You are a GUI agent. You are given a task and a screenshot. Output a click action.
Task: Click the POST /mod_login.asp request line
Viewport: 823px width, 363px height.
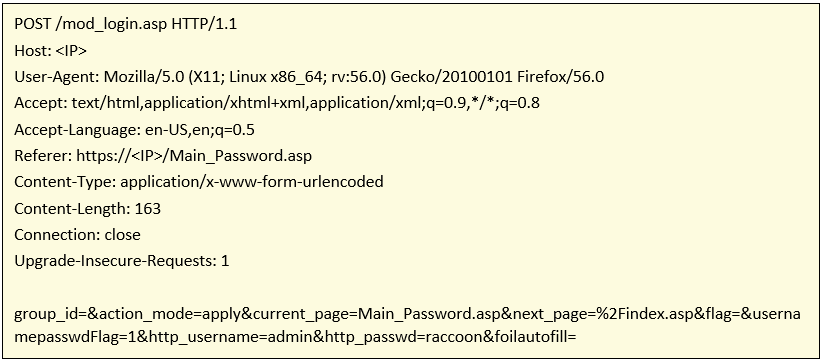pyautogui.click(x=125, y=24)
